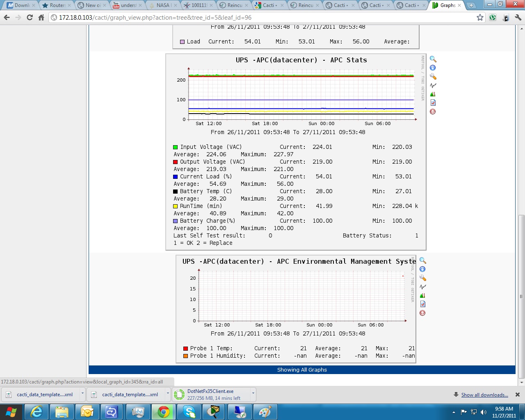This screenshot has height=420, width=525.
Task: Open a new browser tab
Action: pos(471,5)
